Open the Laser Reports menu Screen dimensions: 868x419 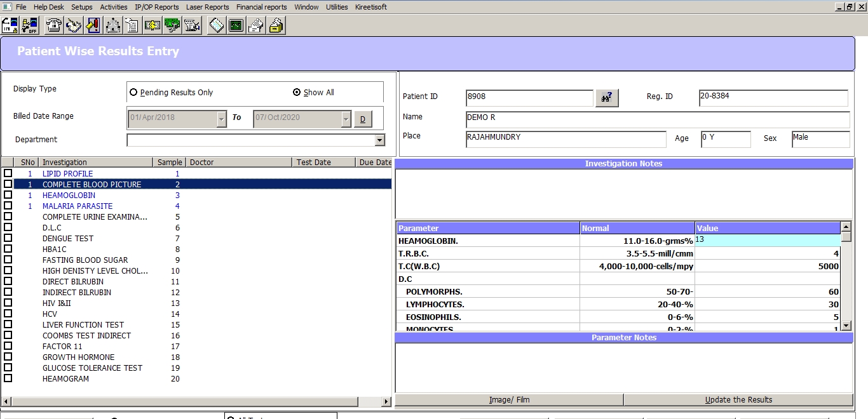207,7
